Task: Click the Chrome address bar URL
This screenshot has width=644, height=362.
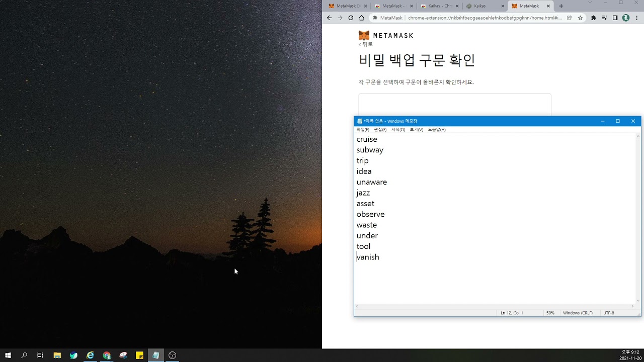Action: click(x=485, y=18)
